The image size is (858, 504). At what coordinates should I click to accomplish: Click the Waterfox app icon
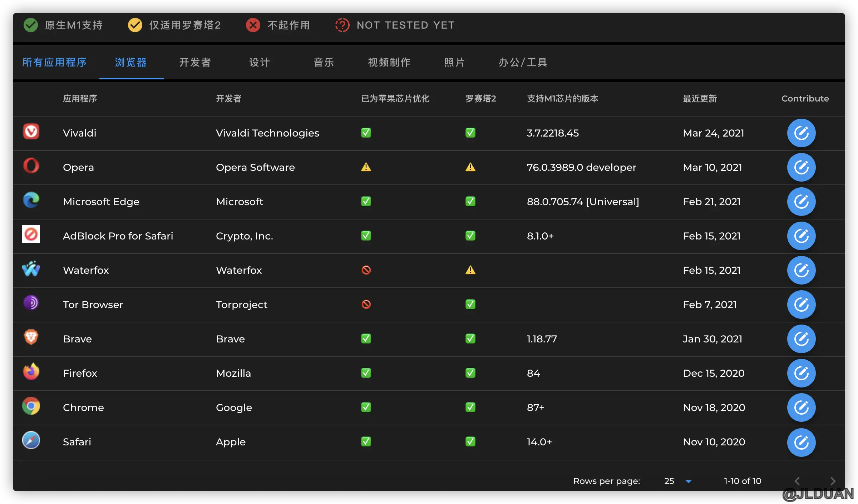point(31,269)
